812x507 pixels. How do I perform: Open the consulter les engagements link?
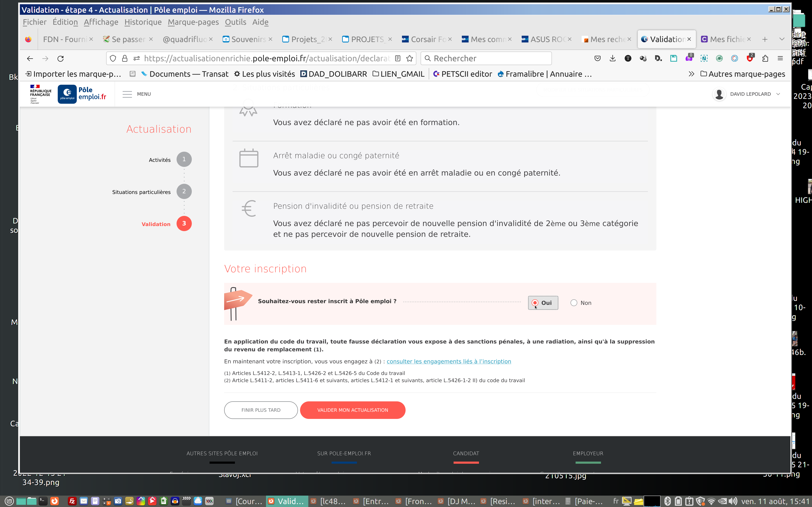coord(449,361)
